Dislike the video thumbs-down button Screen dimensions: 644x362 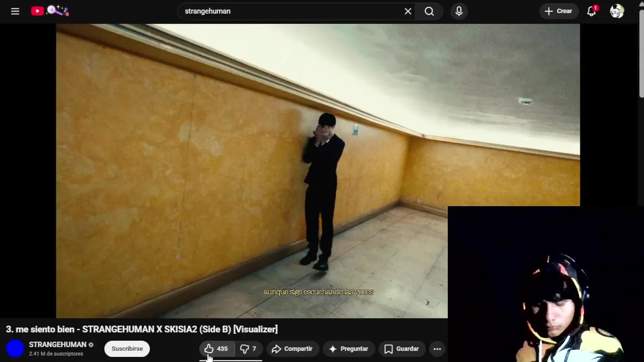tap(249, 348)
